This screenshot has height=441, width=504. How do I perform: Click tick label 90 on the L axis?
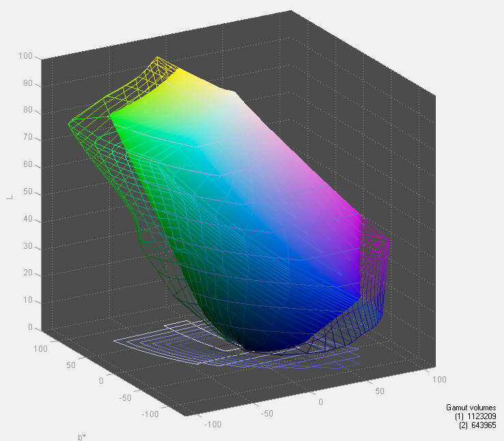pos(28,83)
